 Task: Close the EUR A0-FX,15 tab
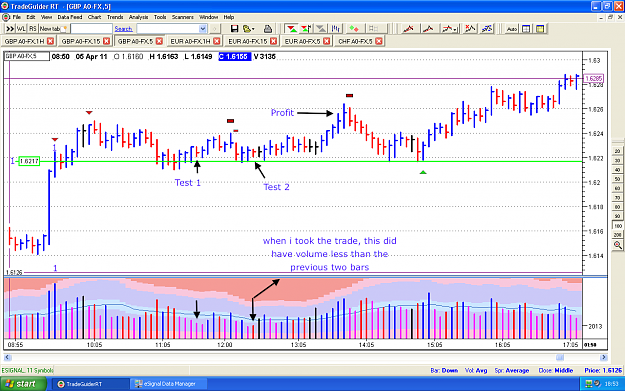[x=273, y=41]
